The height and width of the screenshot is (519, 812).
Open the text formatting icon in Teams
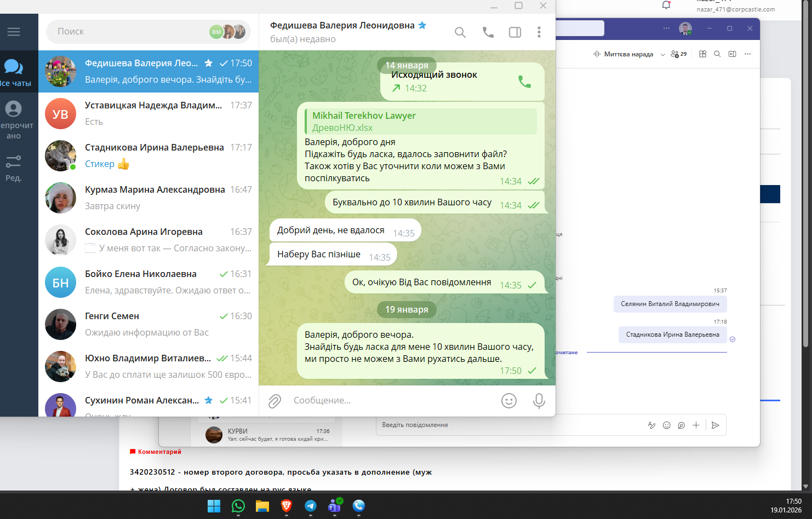click(x=651, y=425)
